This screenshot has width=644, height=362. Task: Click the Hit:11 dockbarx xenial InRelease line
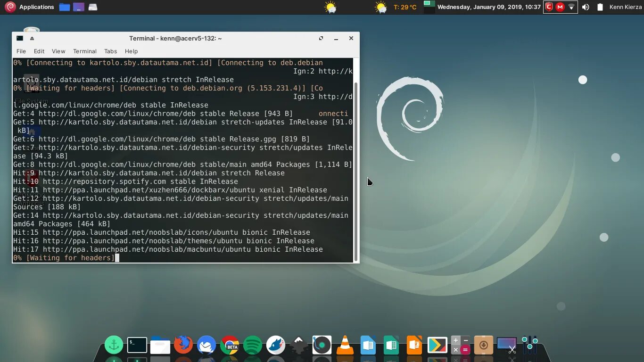coord(170,190)
